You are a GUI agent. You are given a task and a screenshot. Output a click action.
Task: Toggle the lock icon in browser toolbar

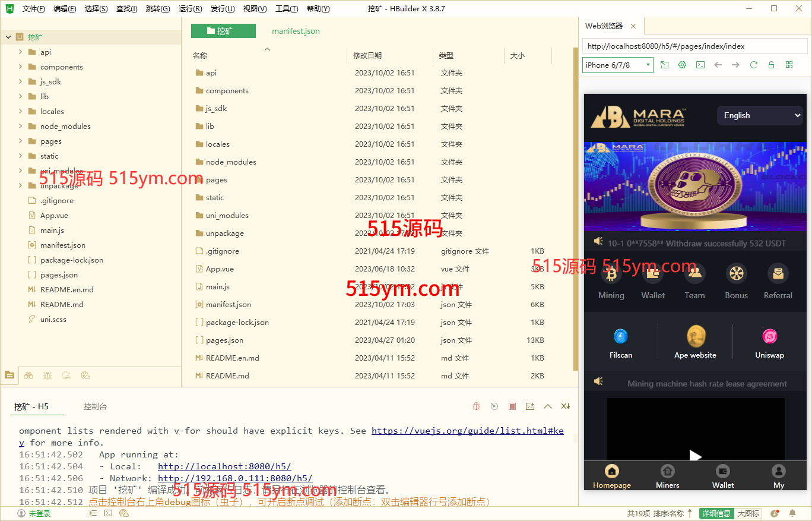pyautogui.click(x=771, y=65)
